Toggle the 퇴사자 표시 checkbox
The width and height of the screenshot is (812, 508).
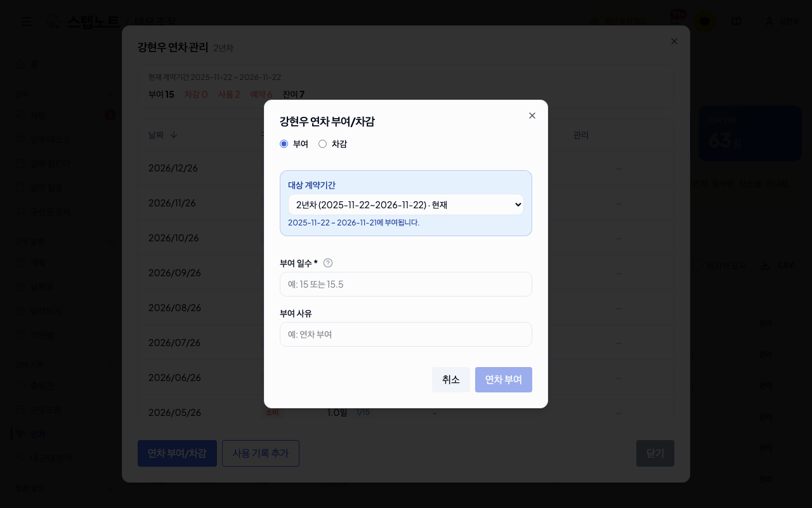click(697, 265)
